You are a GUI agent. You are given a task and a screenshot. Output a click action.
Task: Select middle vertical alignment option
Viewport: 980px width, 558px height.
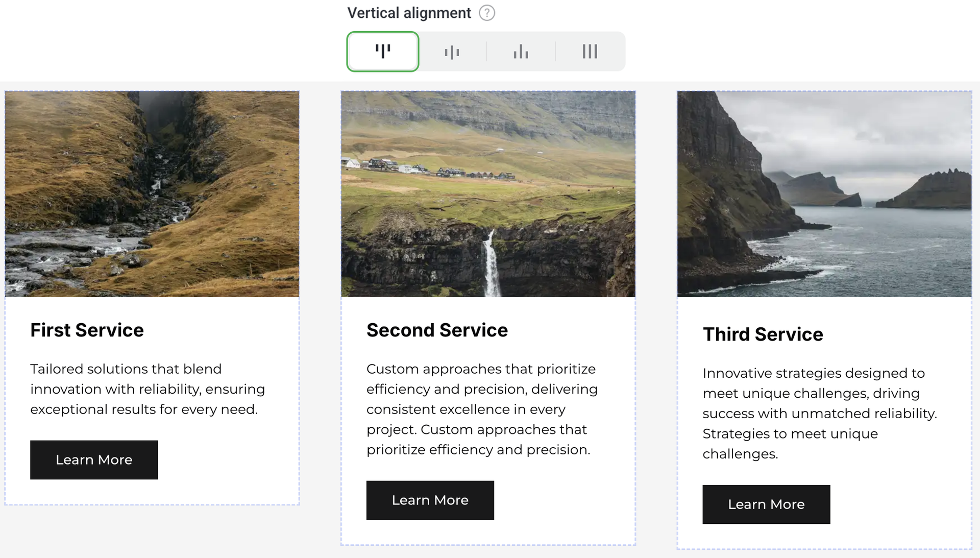(452, 52)
